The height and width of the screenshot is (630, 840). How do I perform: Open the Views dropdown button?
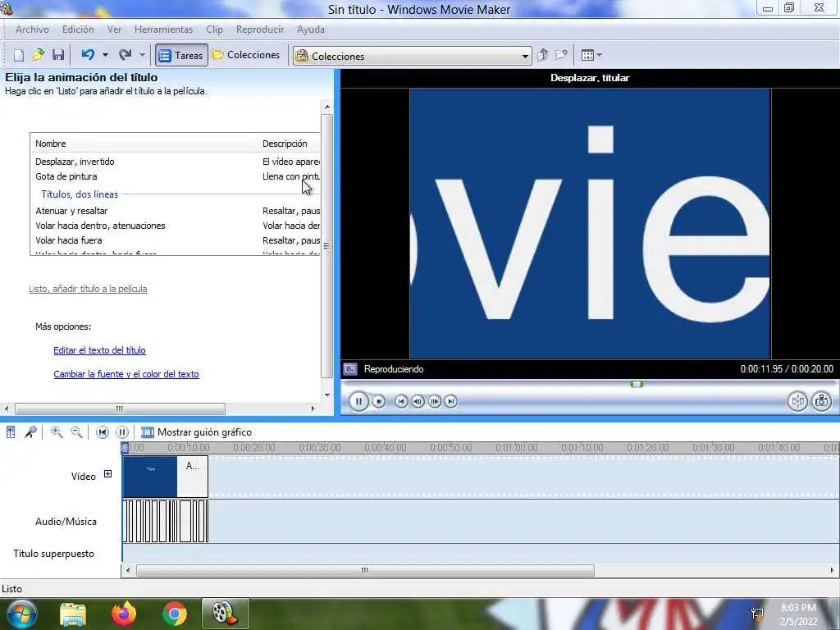pyautogui.click(x=591, y=55)
